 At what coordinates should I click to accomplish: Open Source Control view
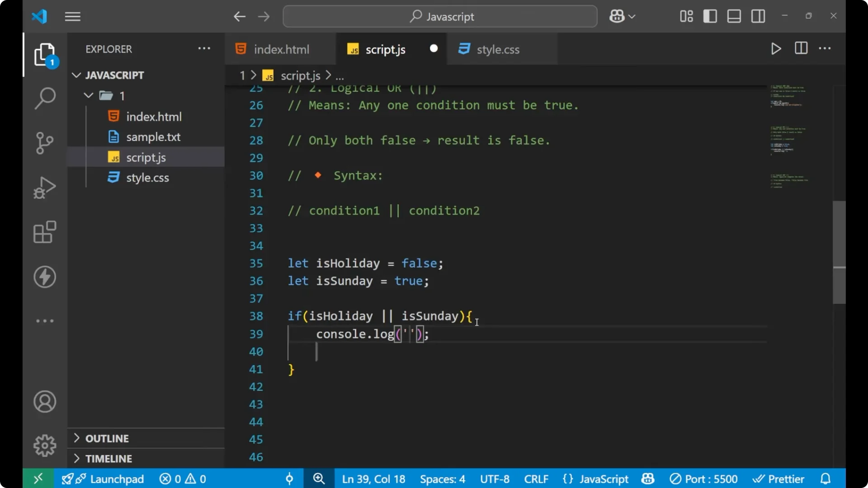(45, 143)
